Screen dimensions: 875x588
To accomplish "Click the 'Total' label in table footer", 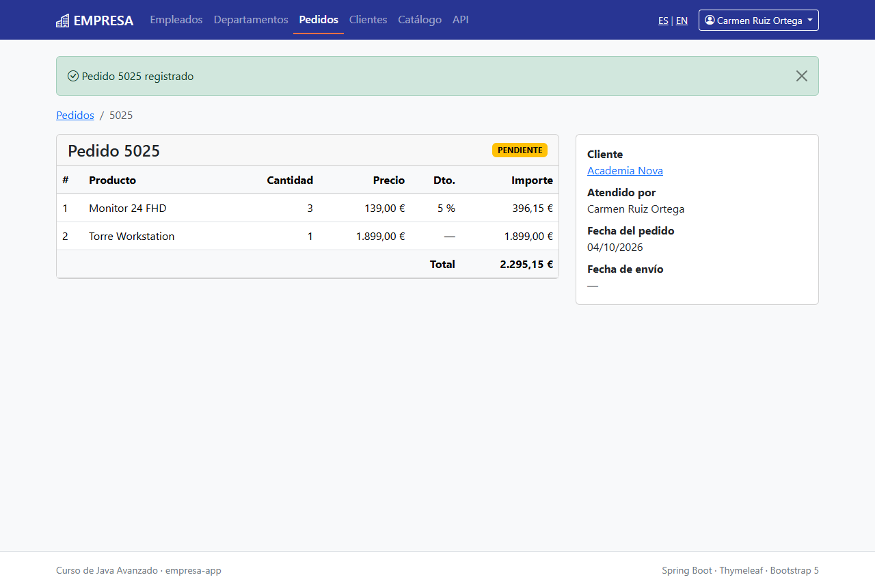I will [442, 265].
